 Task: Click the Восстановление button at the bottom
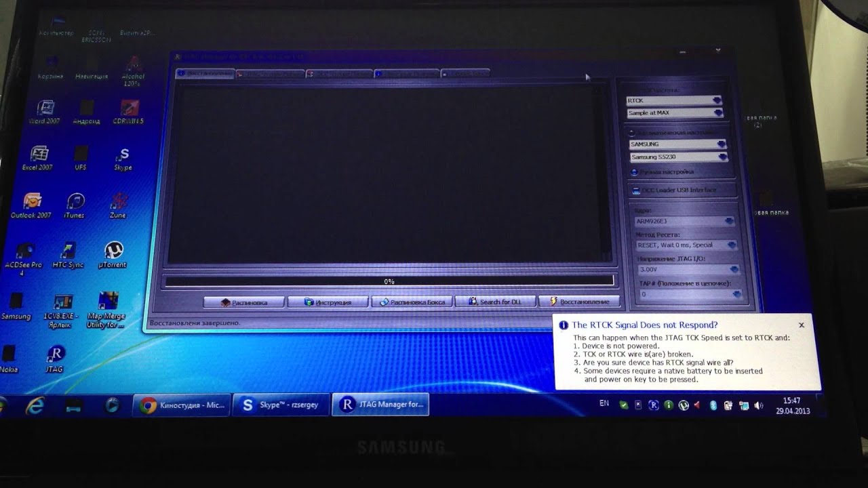tap(579, 302)
